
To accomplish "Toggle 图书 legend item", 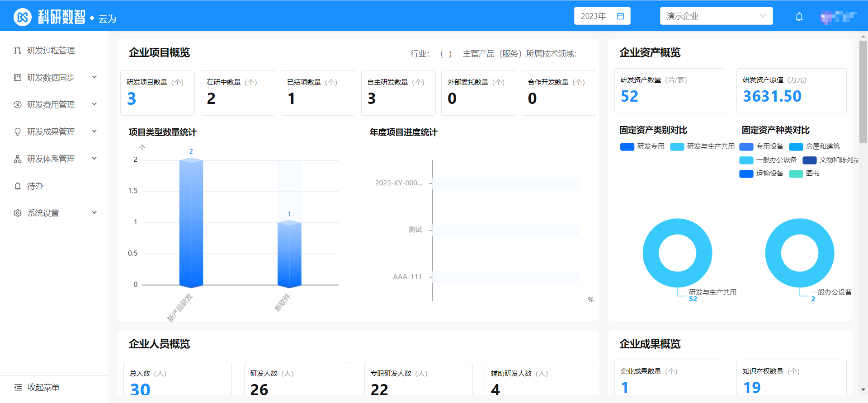I will tap(804, 173).
